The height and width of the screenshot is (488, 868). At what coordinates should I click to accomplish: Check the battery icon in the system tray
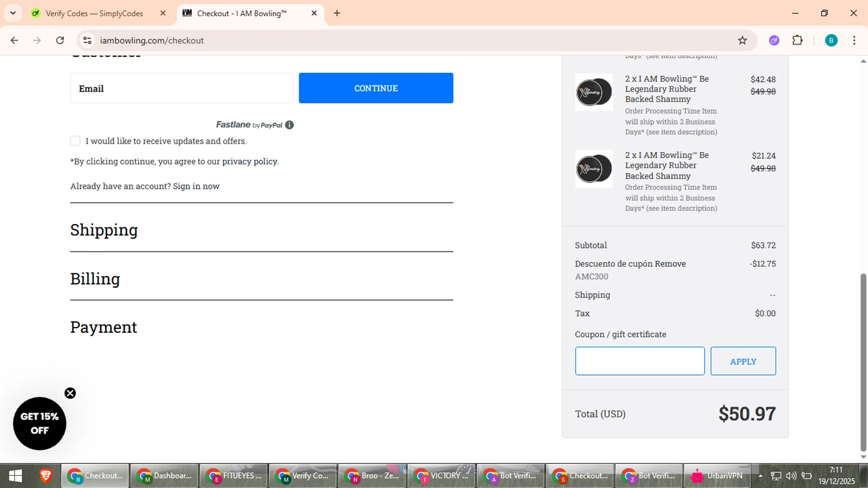(807, 476)
